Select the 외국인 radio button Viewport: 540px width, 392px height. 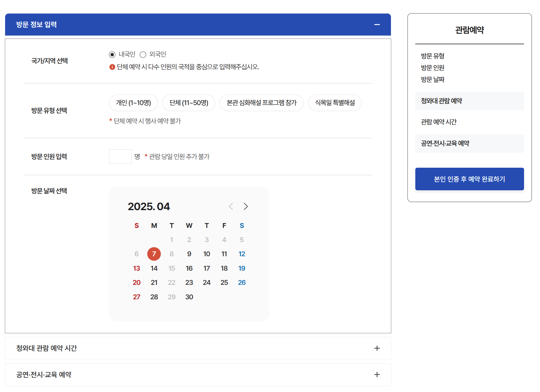(143, 54)
